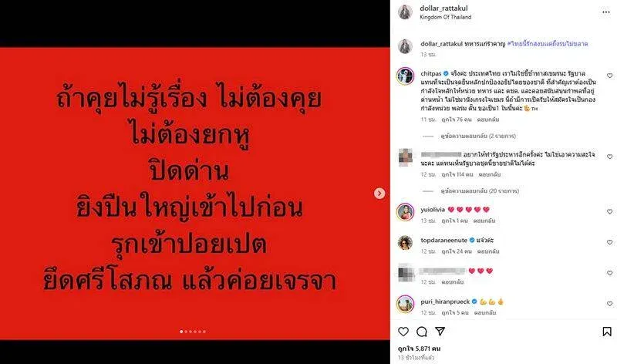The width and height of the screenshot is (617, 364).
Task: Open the red-text hashtag in the caption
Action: [548, 44]
